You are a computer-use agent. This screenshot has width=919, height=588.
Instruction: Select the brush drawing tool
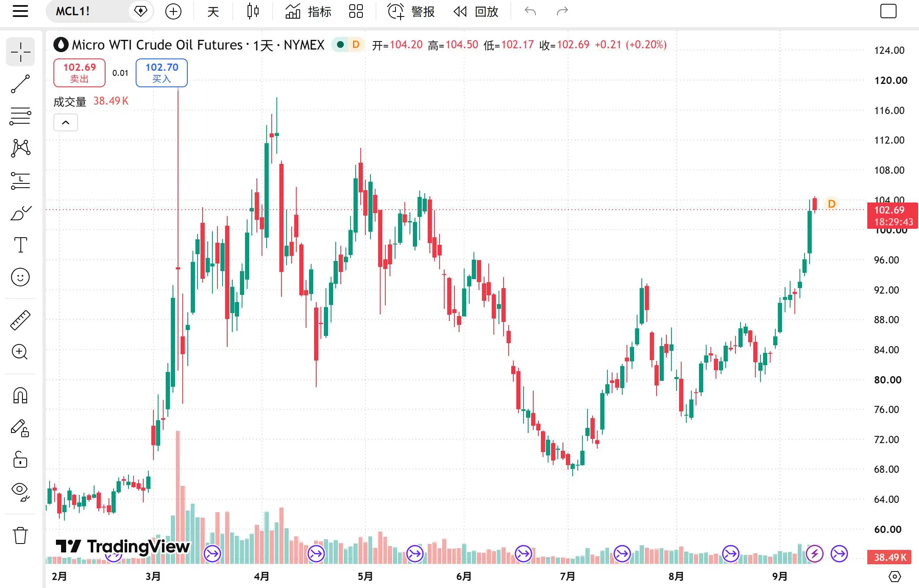(x=20, y=213)
